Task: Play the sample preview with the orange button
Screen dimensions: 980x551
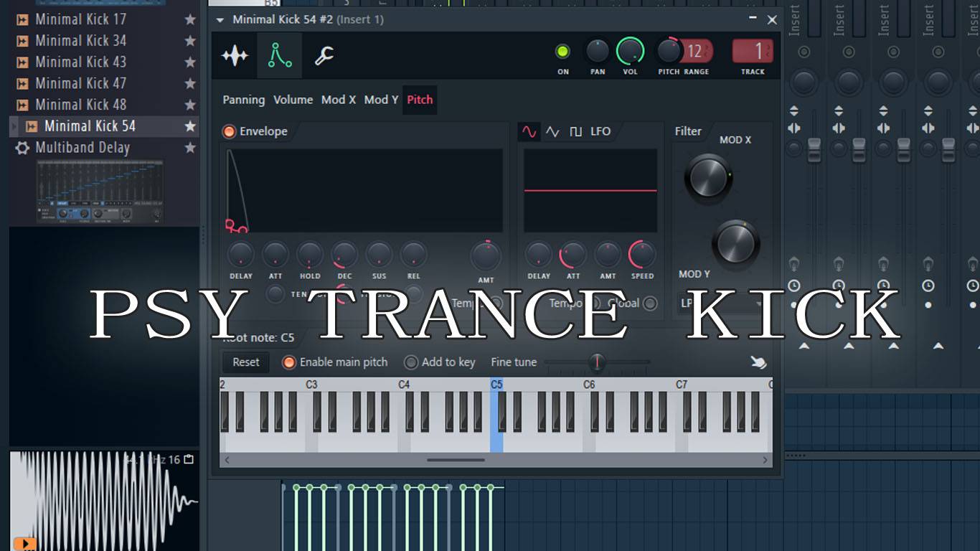Action: click(x=25, y=544)
